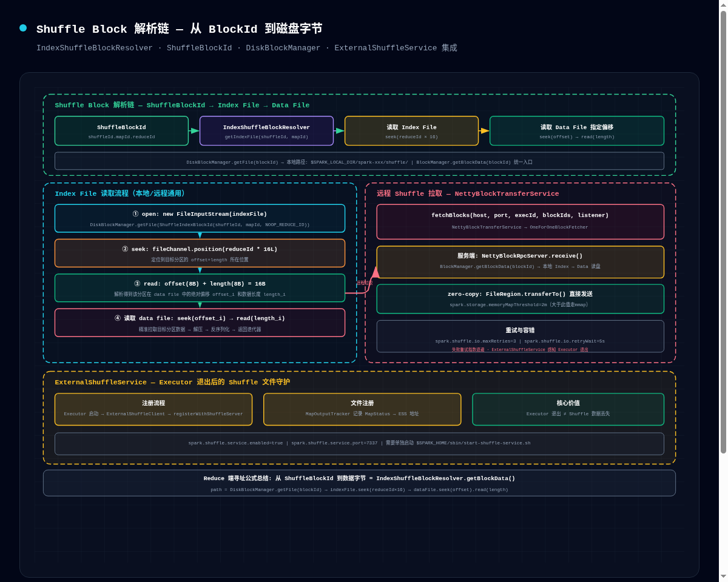The image size is (728, 582).
Task: Click the cyan bullet dot beside the page title
Action: (23, 28)
